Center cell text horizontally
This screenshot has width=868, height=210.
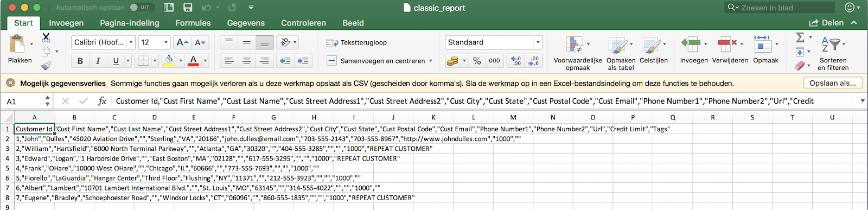pyautogui.click(x=247, y=61)
